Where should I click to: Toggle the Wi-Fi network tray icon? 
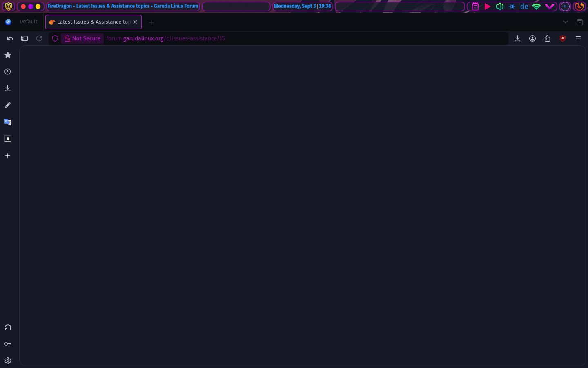click(537, 7)
